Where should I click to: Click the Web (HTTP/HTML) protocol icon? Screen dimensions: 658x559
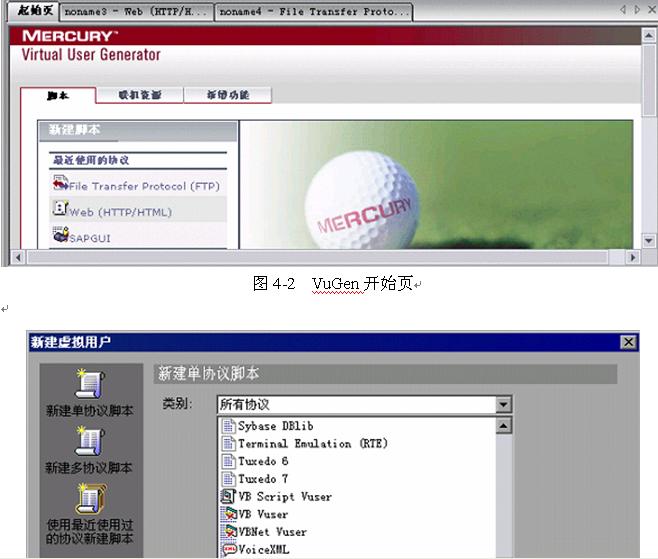(x=60, y=208)
